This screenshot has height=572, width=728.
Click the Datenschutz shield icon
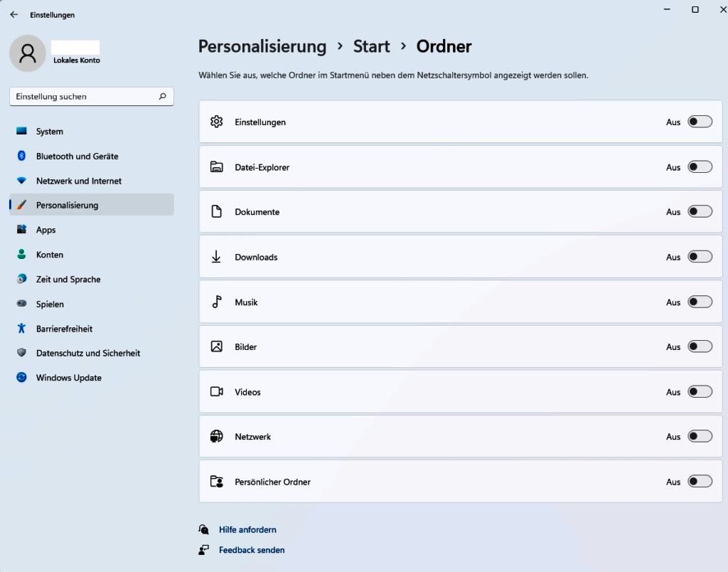coord(21,353)
